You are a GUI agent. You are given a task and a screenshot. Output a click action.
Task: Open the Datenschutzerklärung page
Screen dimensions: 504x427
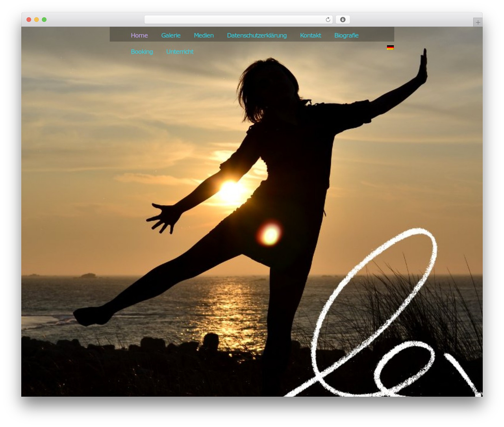[257, 35]
